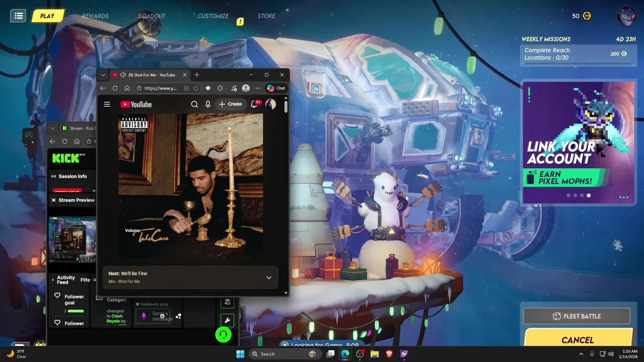Add the YouTube page to favorites
Screen dimensions: 644x362
[196, 88]
